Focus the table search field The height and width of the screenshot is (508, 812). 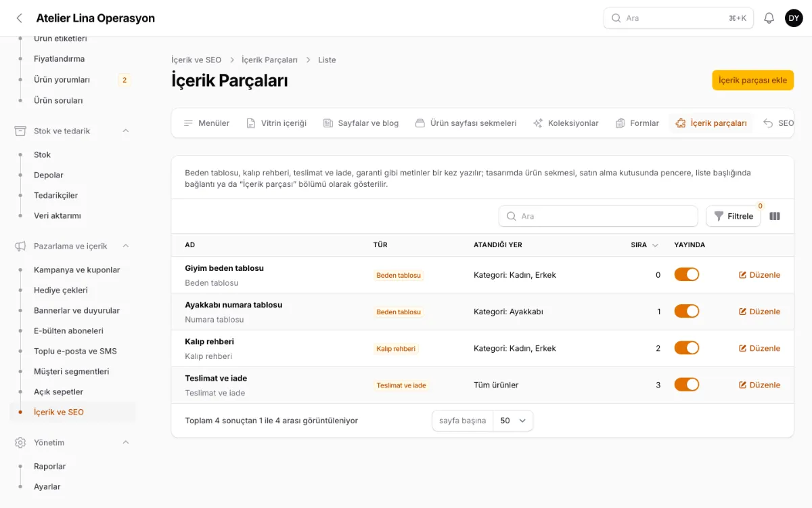(598, 216)
